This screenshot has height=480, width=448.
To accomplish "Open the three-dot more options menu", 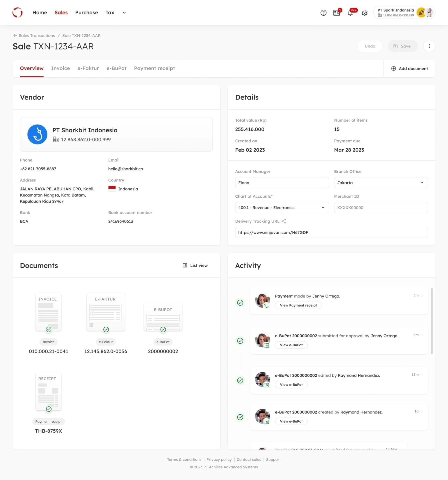I will [x=429, y=46].
